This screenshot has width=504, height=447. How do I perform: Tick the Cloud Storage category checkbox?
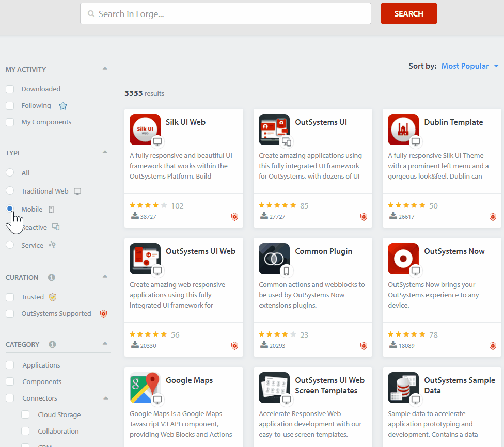25,415
